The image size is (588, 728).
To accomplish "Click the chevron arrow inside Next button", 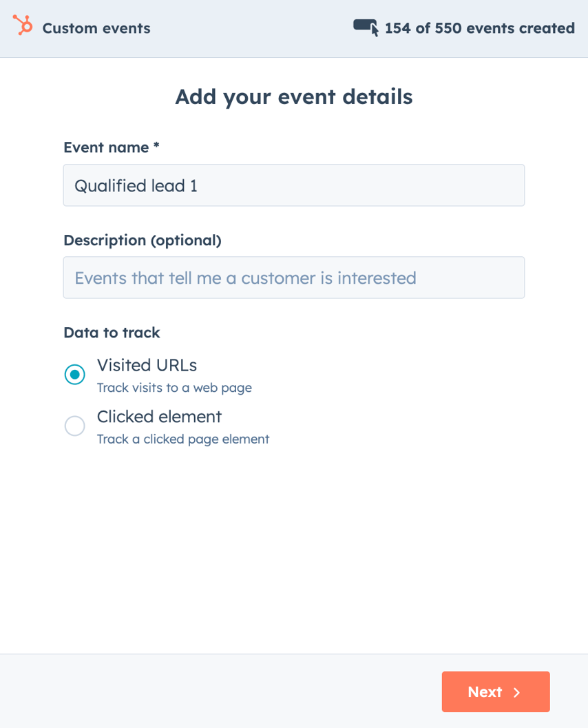I will [516, 692].
